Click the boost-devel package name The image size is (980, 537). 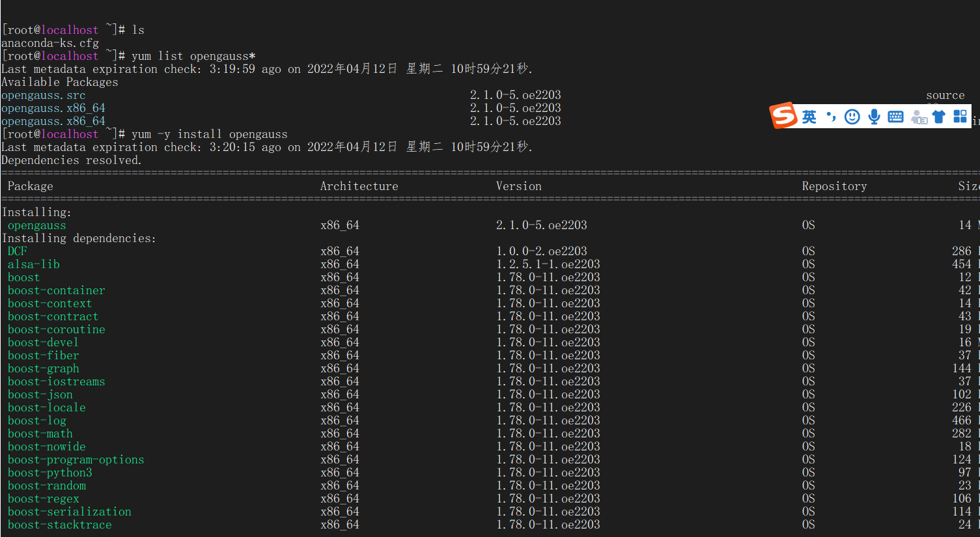pyautogui.click(x=43, y=342)
